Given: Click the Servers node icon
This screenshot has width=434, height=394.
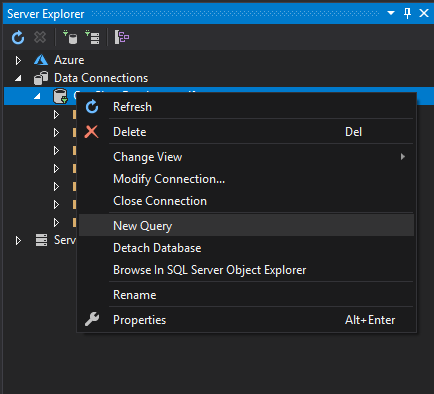Looking at the screenshot, I should pyautogui.click(x=41, y=240).
